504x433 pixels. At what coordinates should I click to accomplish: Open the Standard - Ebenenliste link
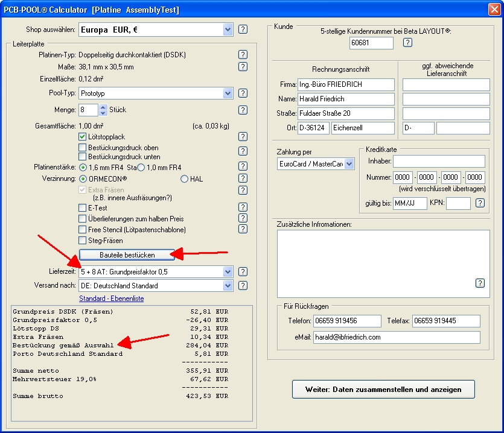111,299
